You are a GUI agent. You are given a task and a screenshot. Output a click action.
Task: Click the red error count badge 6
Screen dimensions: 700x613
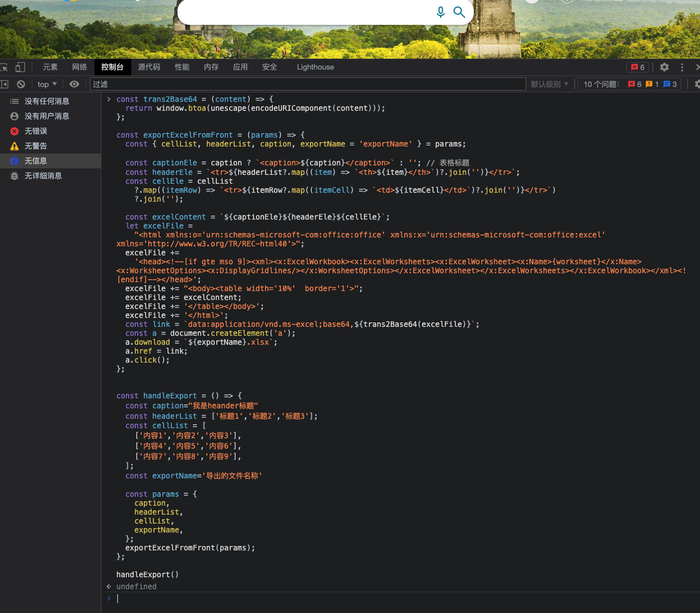click(x=638, y=67)
